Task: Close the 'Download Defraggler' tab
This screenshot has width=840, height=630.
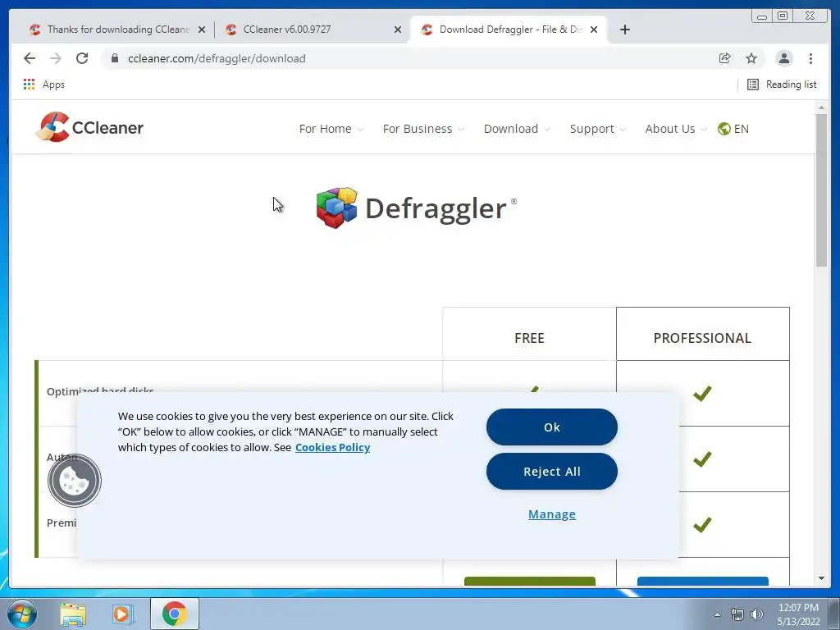Action: tap(594, 30)
